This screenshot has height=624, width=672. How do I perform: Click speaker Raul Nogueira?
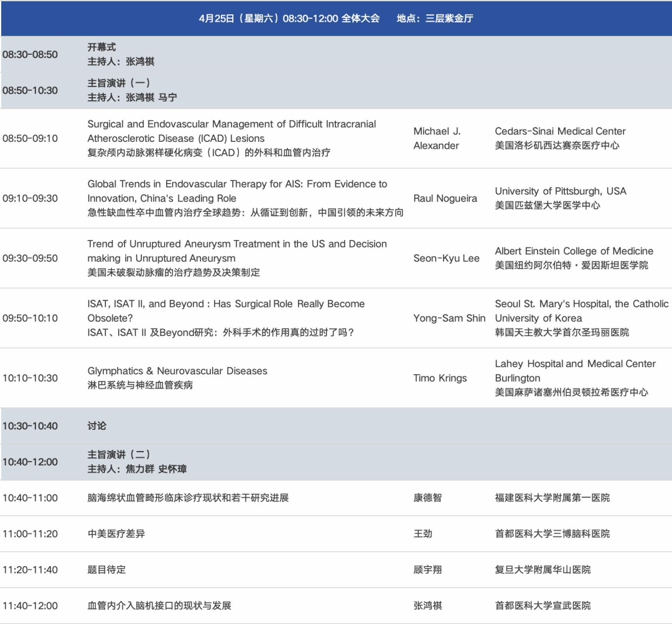[x=445, y=198]
